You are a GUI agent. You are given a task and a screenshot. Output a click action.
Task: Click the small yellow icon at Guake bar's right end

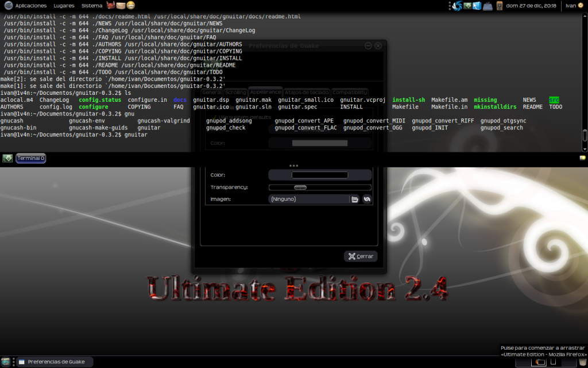(582, 158)
